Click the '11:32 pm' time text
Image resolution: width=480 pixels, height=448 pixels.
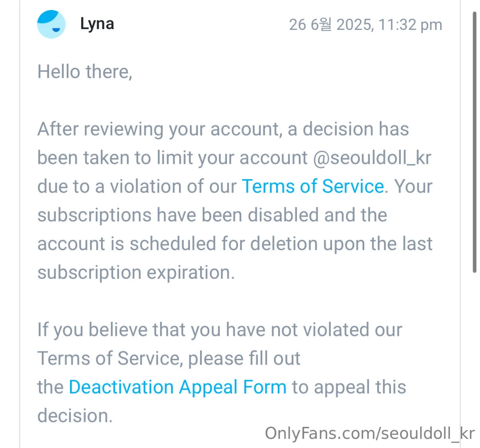tap(410, 24)
